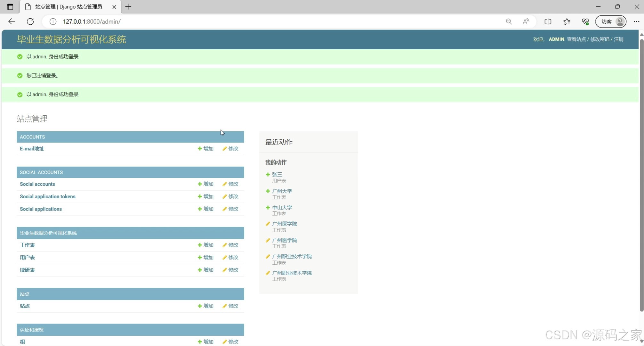
Task: Close the Django admin tab
Action: coord(114,7)
